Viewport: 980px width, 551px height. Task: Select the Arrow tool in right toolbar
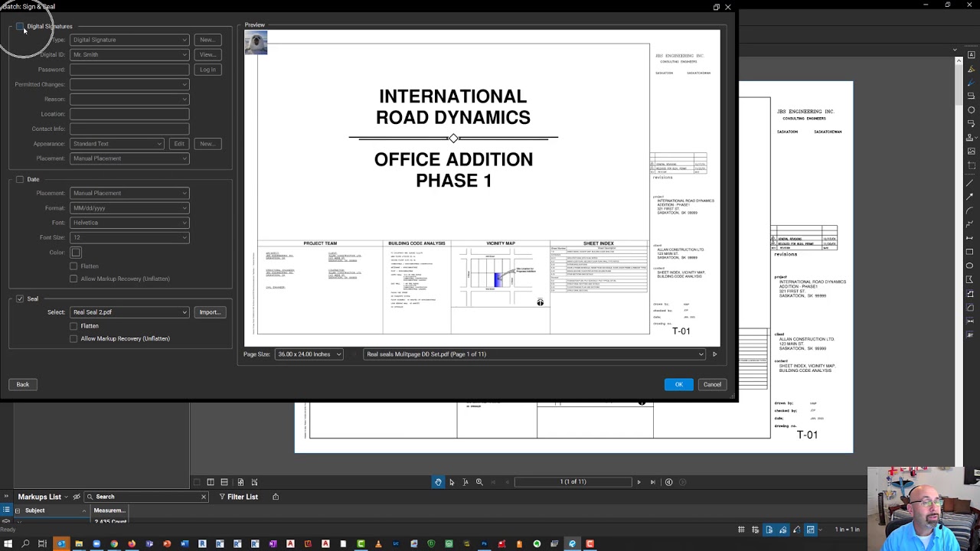pyautogui.click(x=970, y=196)
